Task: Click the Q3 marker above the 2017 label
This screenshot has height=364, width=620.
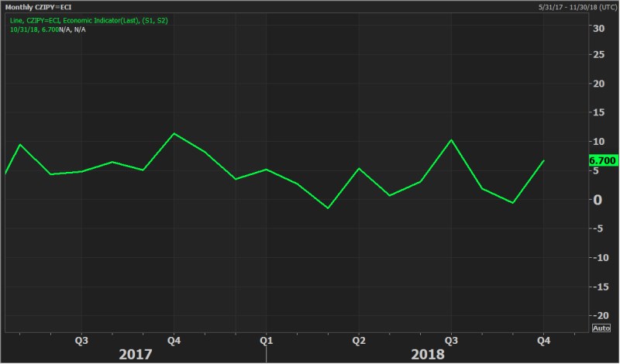Action: [x=81, y=339]
